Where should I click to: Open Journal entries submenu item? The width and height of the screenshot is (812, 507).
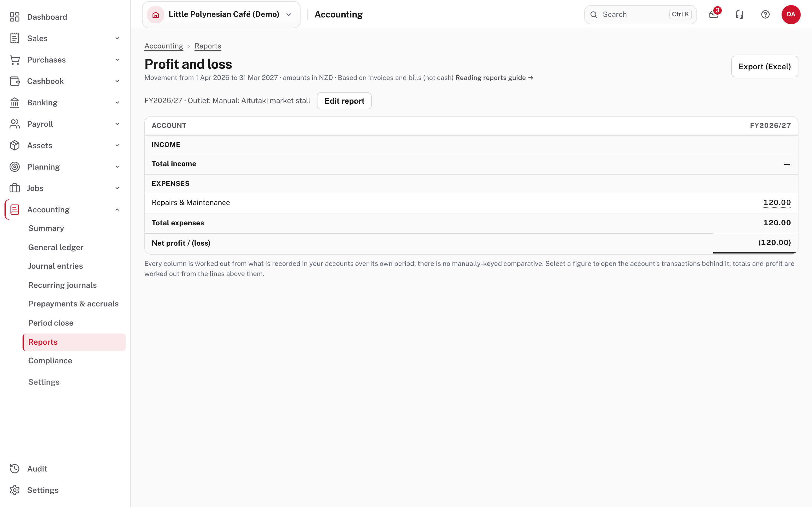click(x=55, y=266)
